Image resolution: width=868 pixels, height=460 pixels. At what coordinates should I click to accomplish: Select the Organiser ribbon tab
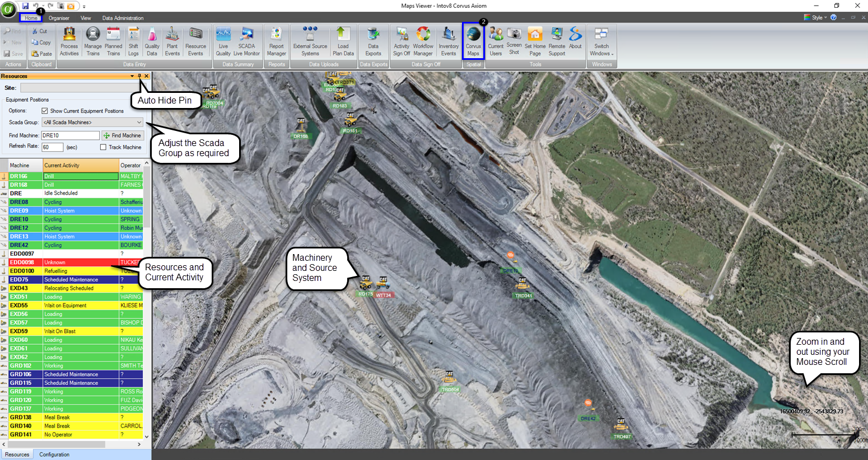(59, 18)
